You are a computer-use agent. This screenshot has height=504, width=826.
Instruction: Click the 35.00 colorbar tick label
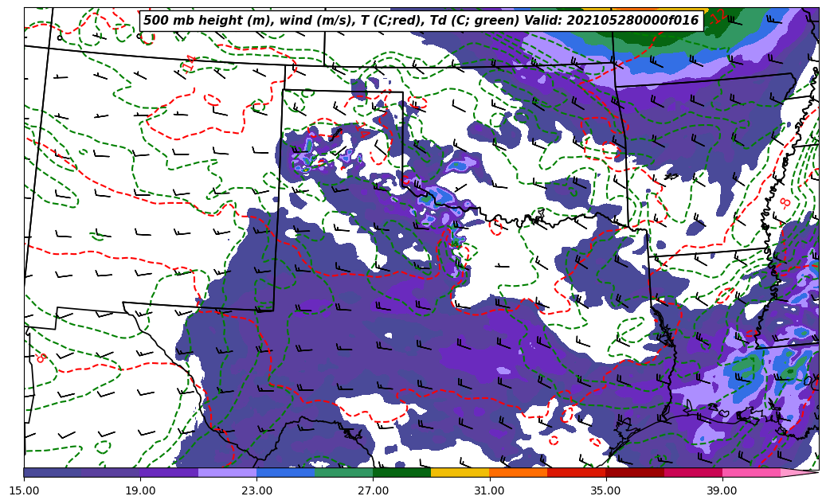coord(605,491)
